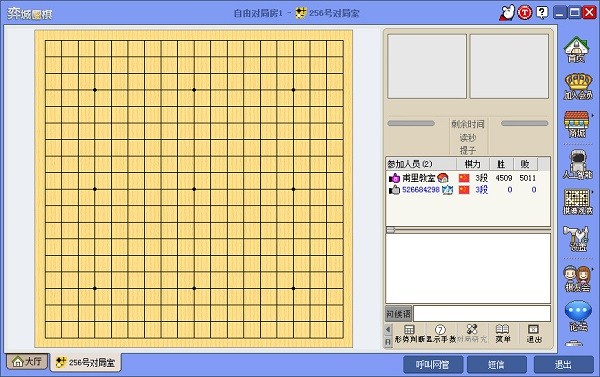Click the 短信 message button
The width and height of the screenshot is (600, 377).
coord(496,364)
